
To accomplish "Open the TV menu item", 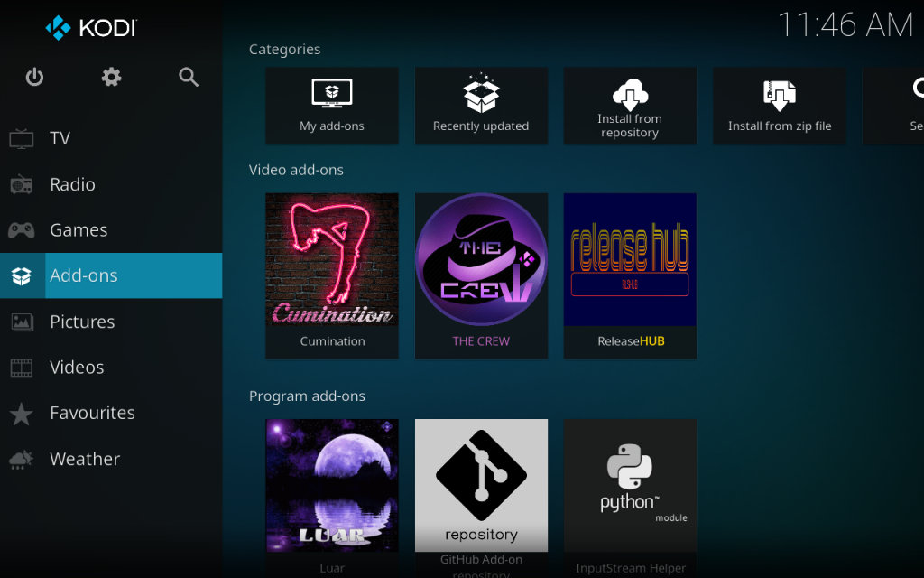I will [60, 138].
